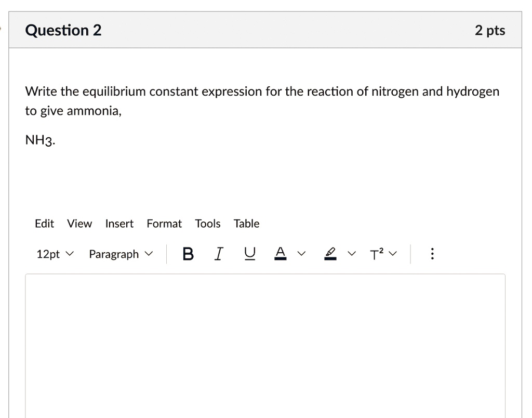Screen dimensions: 532x418
Task: Apply underline formatting
Action: (249, 254)
